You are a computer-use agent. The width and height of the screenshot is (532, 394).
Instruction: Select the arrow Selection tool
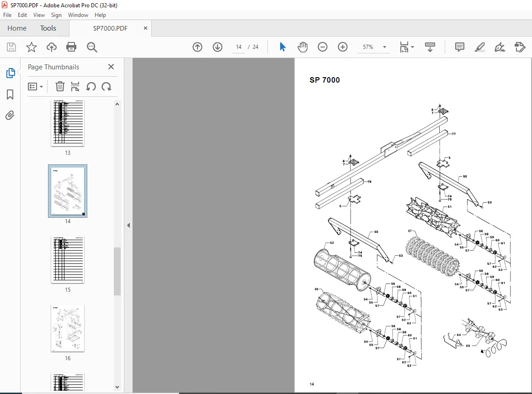282,47
